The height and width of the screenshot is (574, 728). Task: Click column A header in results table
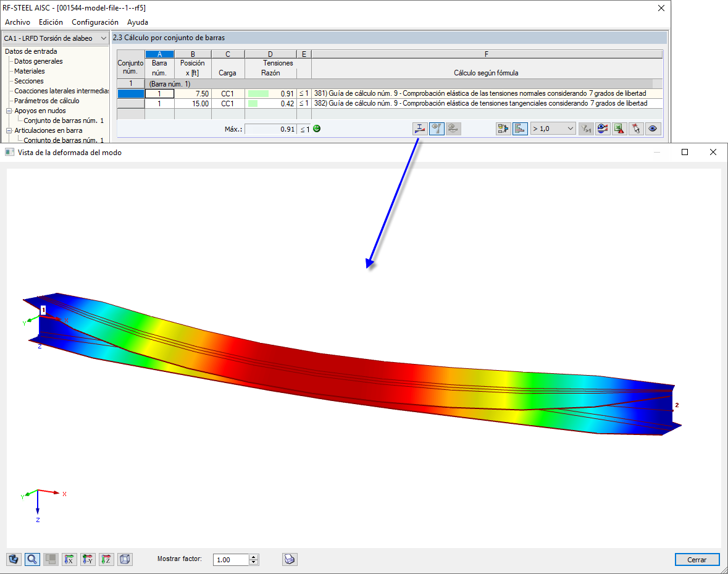[x=160, y=54]
